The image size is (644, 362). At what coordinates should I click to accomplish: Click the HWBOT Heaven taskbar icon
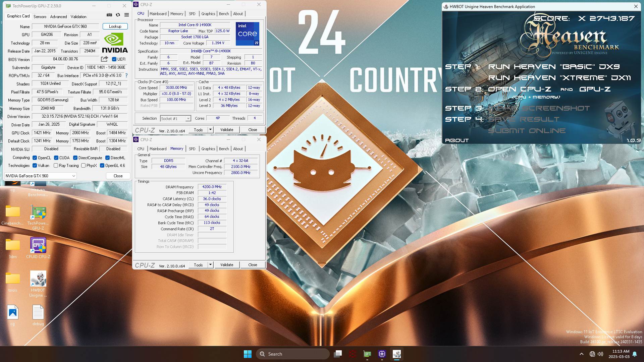(x=397, y=354)
